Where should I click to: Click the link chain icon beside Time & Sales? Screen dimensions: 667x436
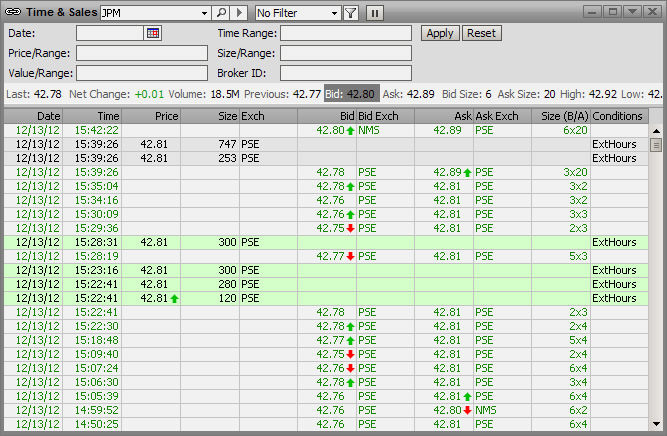point(13,12)
